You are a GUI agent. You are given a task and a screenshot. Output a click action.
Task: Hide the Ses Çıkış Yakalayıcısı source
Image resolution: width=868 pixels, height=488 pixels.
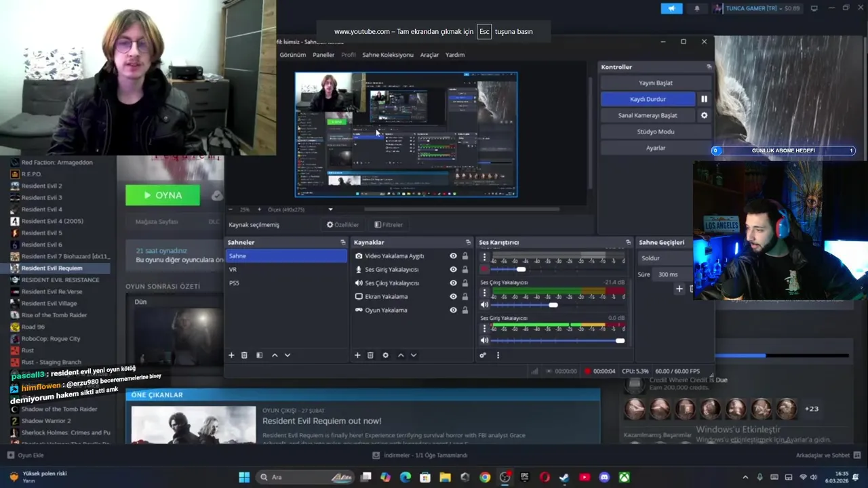[x=453, y=283]
